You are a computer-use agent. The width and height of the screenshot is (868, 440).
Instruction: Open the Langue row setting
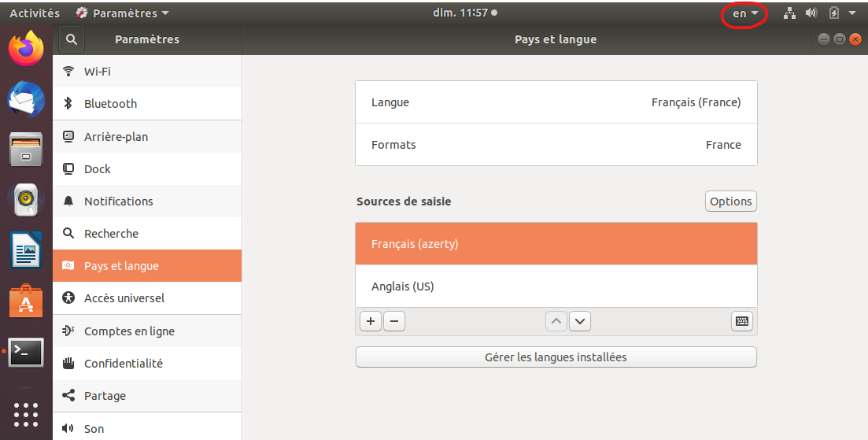click(556, 102)
